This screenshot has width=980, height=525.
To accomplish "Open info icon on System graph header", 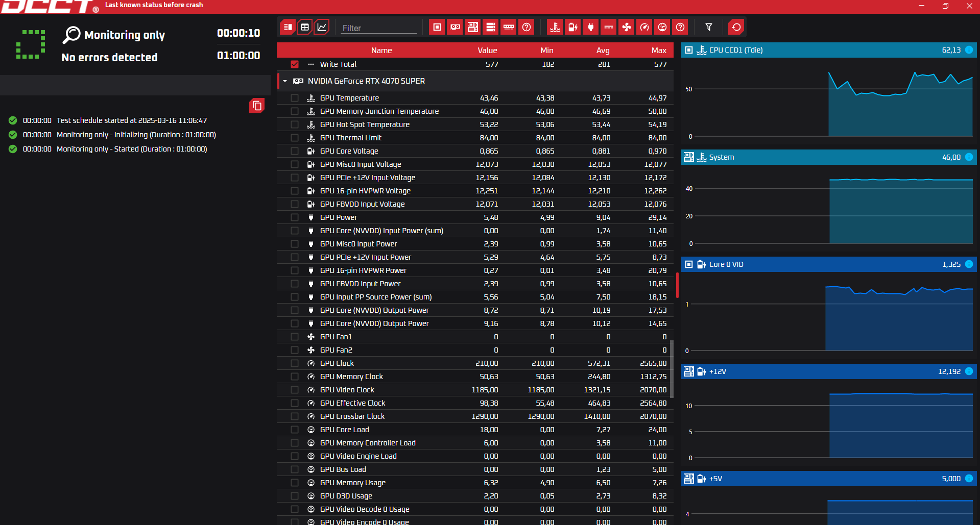I will [969, 157].
